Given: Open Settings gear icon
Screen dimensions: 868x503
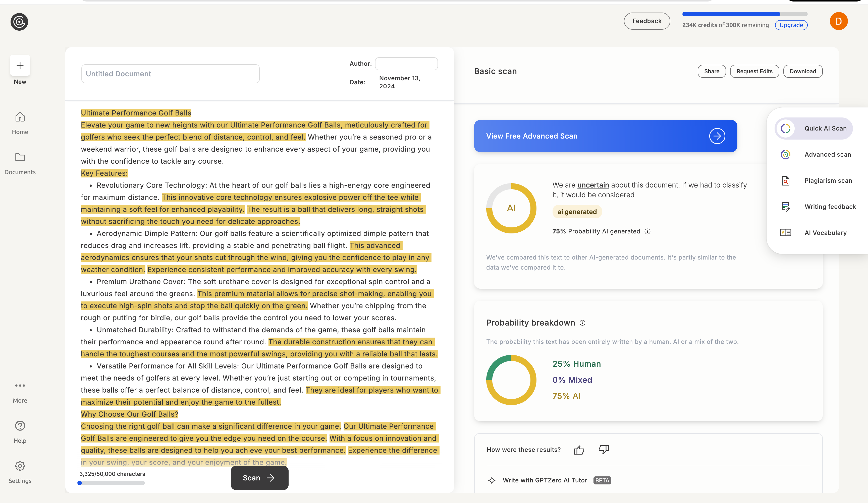Looking at the screenshot, I should [20, 466].
